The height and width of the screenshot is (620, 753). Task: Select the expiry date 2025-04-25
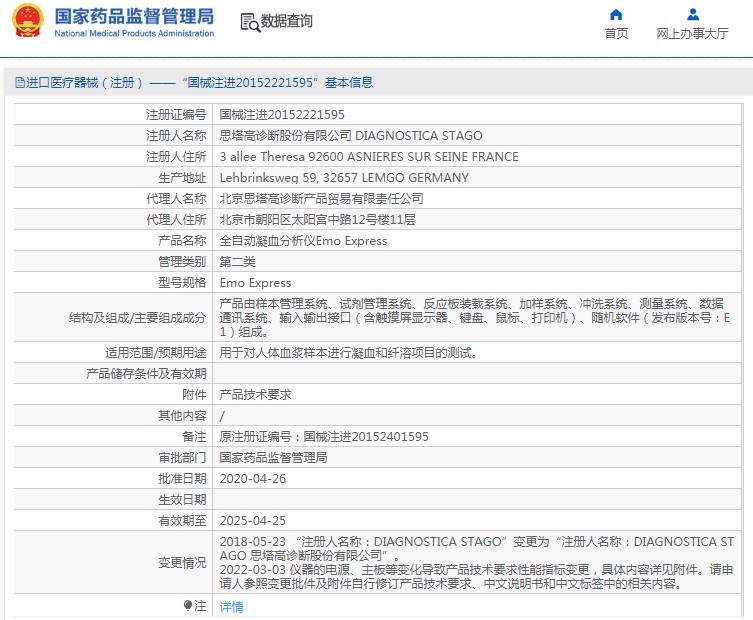(x=253, y=521)
